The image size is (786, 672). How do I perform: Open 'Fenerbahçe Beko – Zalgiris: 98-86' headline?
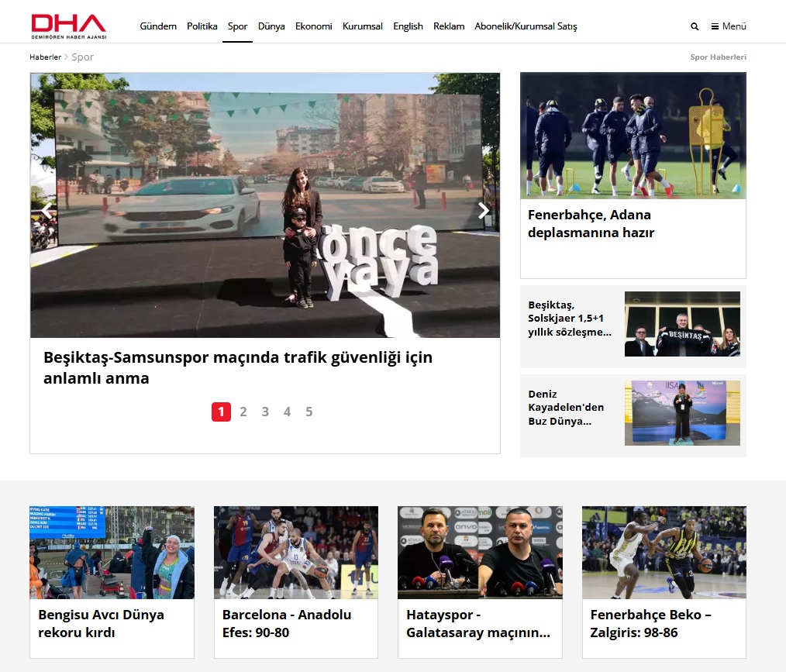(650, 623)
